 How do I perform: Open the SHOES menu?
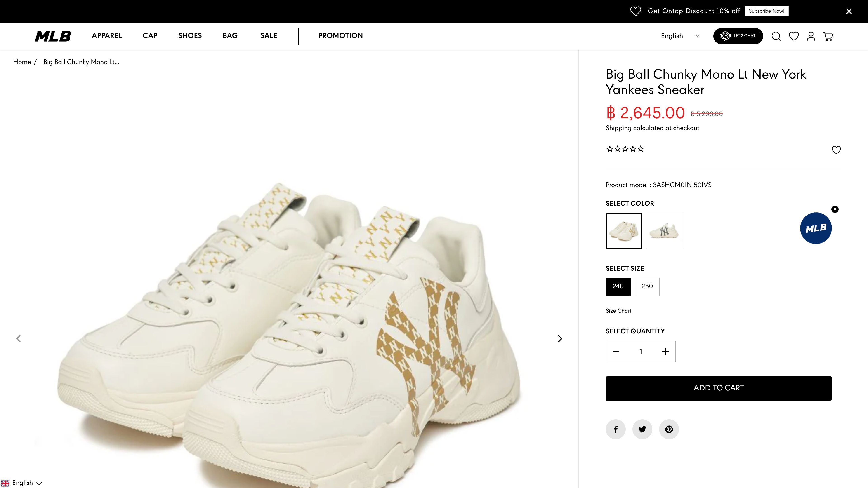coord(190,36)
